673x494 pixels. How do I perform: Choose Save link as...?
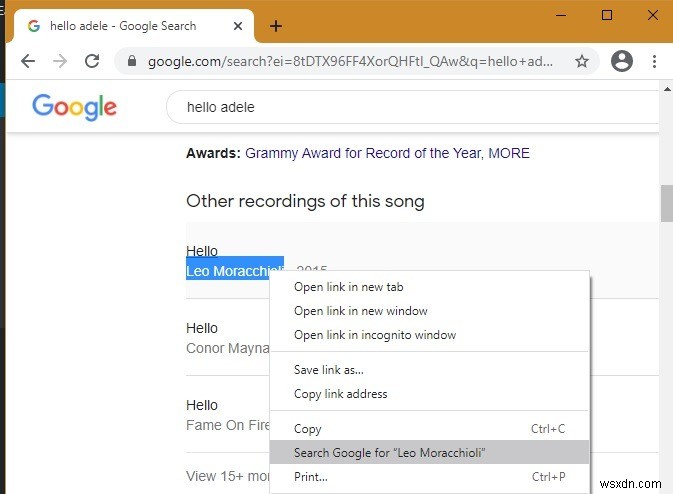tap(328, 370)
